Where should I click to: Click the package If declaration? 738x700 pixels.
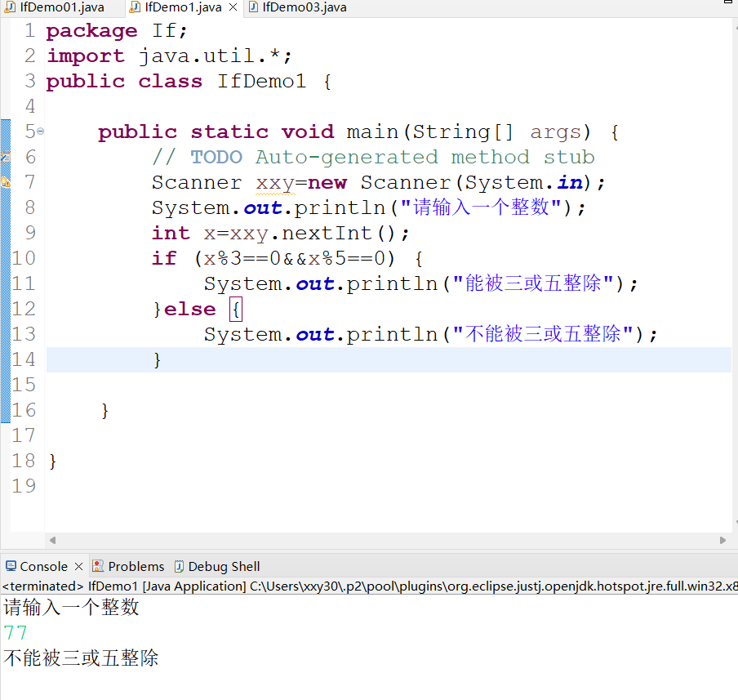tap(117, 31)
